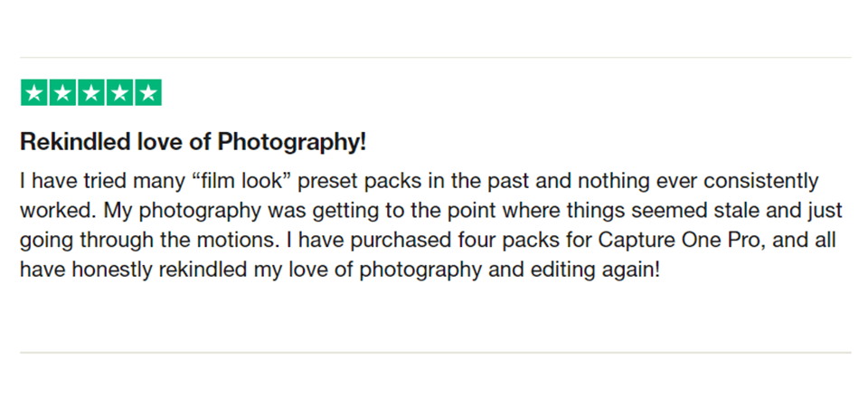
Task: Click the words "preset packs" in the review
Action: [x=351, y=181]
